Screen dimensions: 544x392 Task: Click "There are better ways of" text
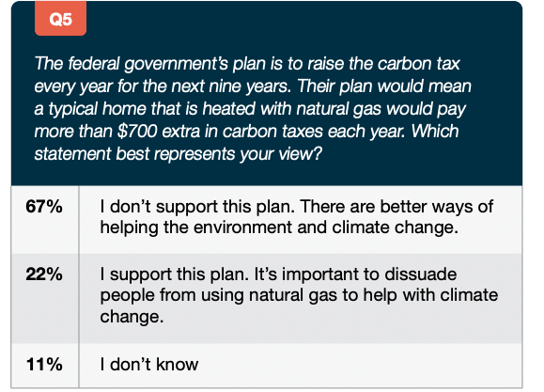[396, 207]
